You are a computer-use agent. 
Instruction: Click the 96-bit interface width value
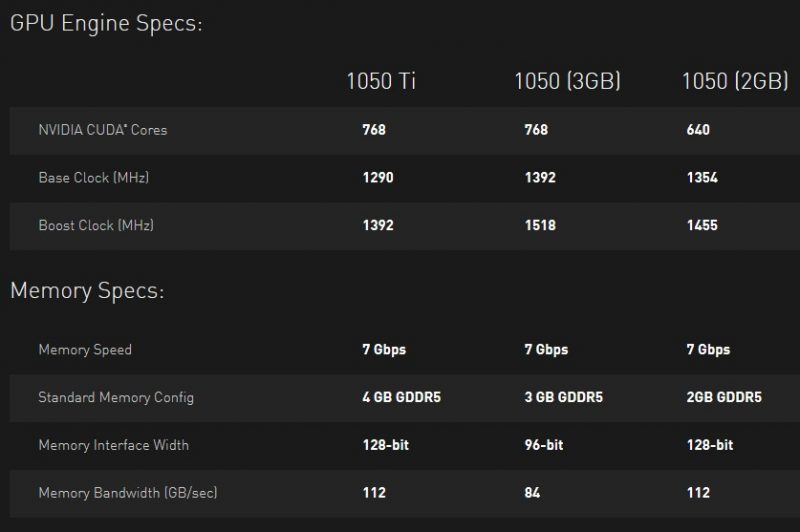[545, 445]
